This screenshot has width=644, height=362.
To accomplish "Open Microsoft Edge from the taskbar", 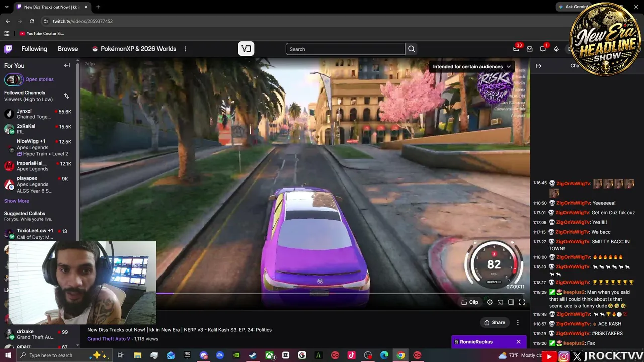I will pyautogui.click(x=384, y=355).
